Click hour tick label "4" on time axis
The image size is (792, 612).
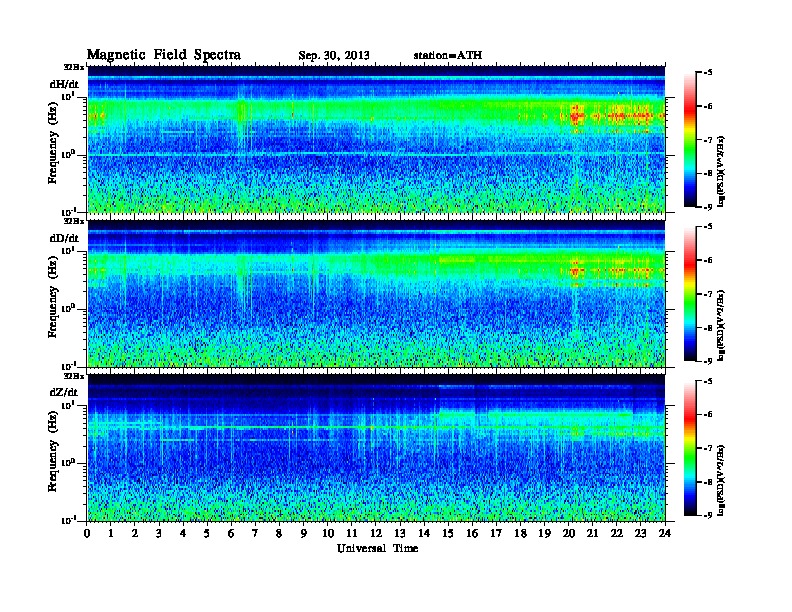tap(183, 533)
